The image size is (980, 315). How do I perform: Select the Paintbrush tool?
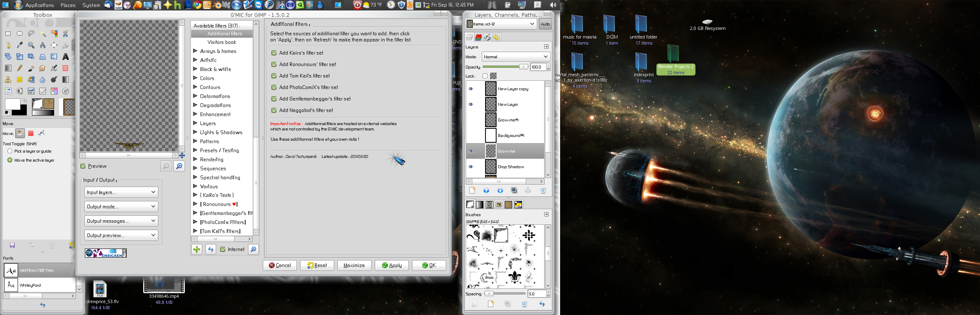(x=31, y=68)
